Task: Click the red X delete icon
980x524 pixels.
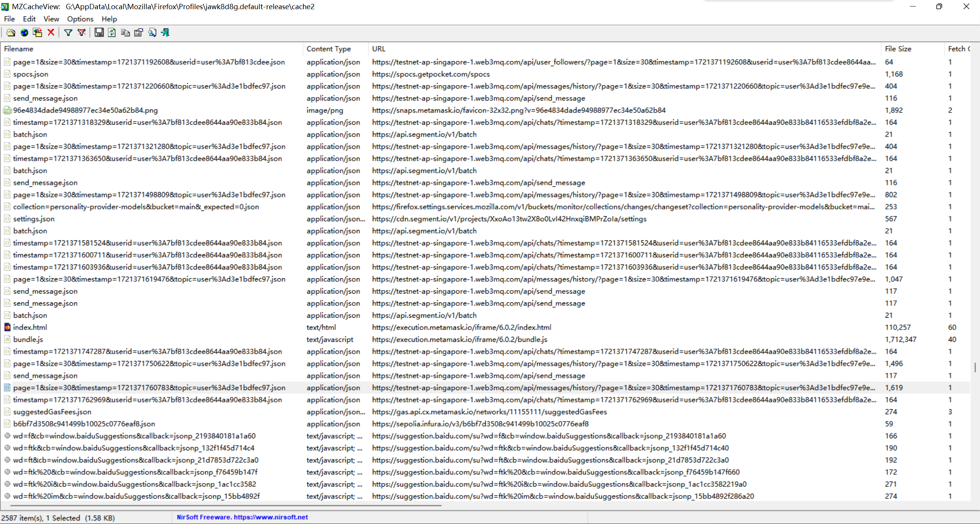Action: [51, 33]
